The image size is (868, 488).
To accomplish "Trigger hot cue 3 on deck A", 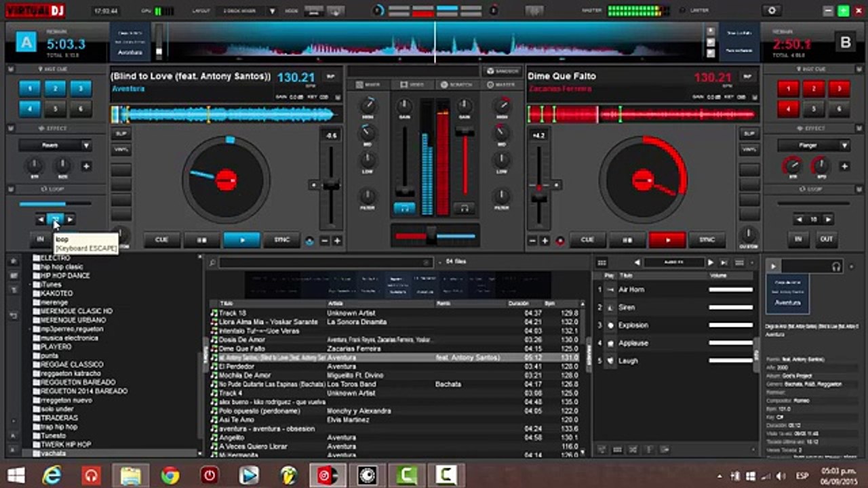I will coord(81,88).
